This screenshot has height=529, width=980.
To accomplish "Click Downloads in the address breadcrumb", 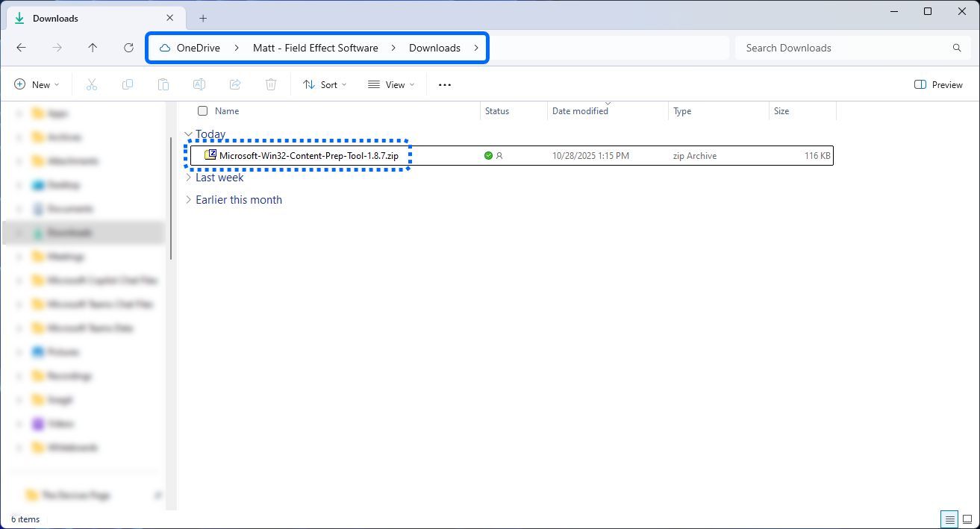I will [x=434, y=48].
